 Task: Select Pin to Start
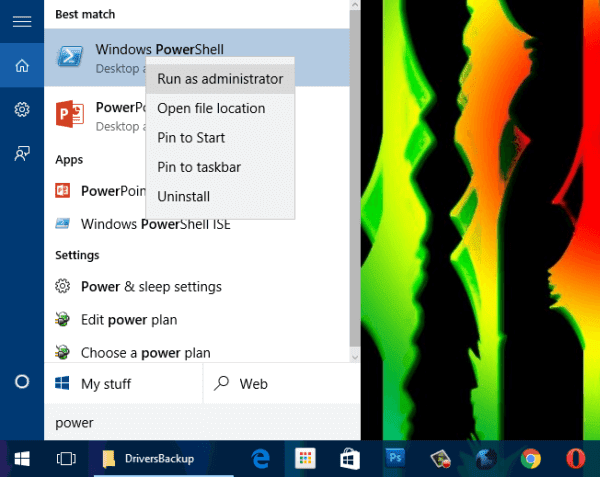pos(220,138)
